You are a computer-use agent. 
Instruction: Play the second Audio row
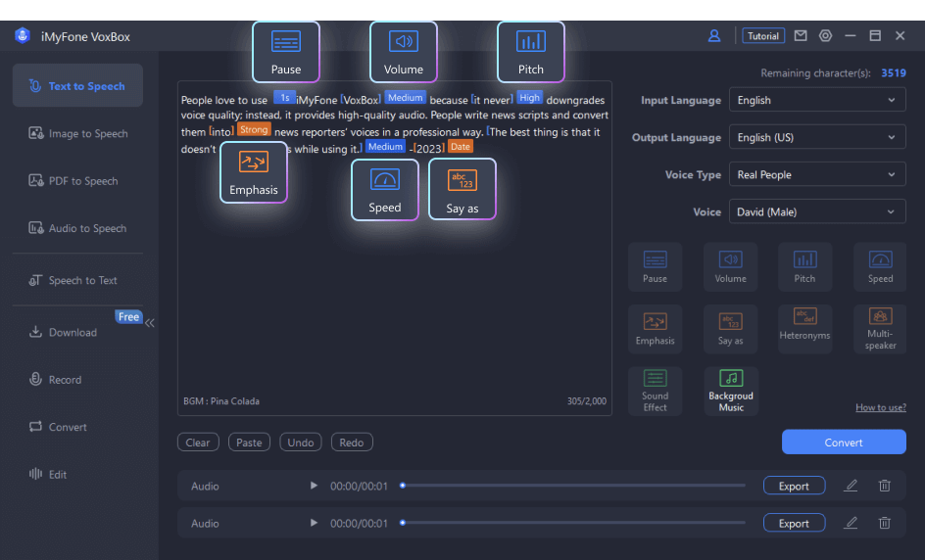coord(314,523)
